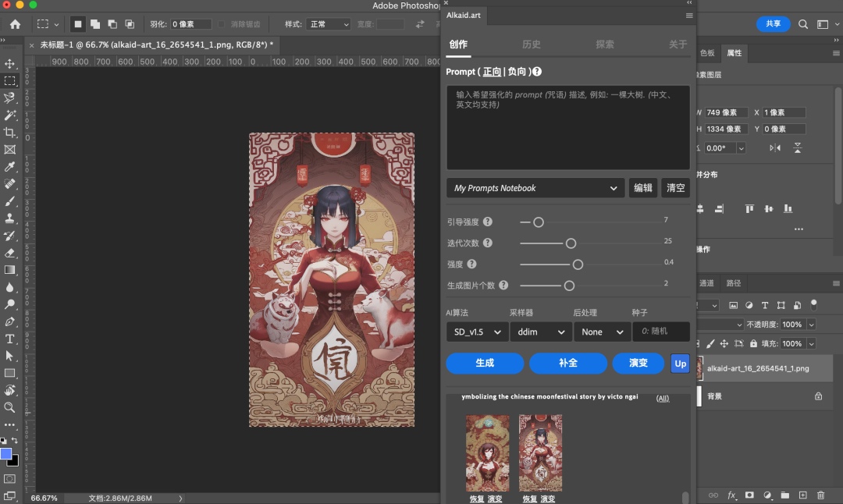Open the 样式 style dropdown
Viewport: 843px width, 504px height.
(x=329, y=24)
